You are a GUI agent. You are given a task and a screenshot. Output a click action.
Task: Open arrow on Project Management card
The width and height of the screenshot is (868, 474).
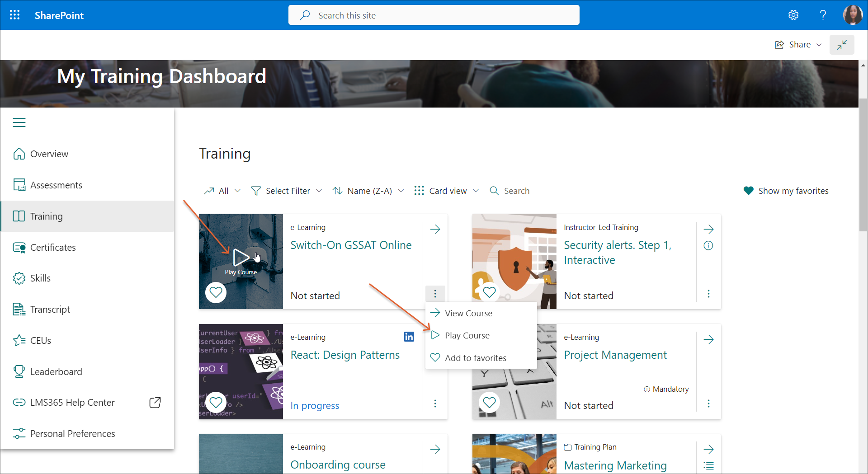point(708,339)
